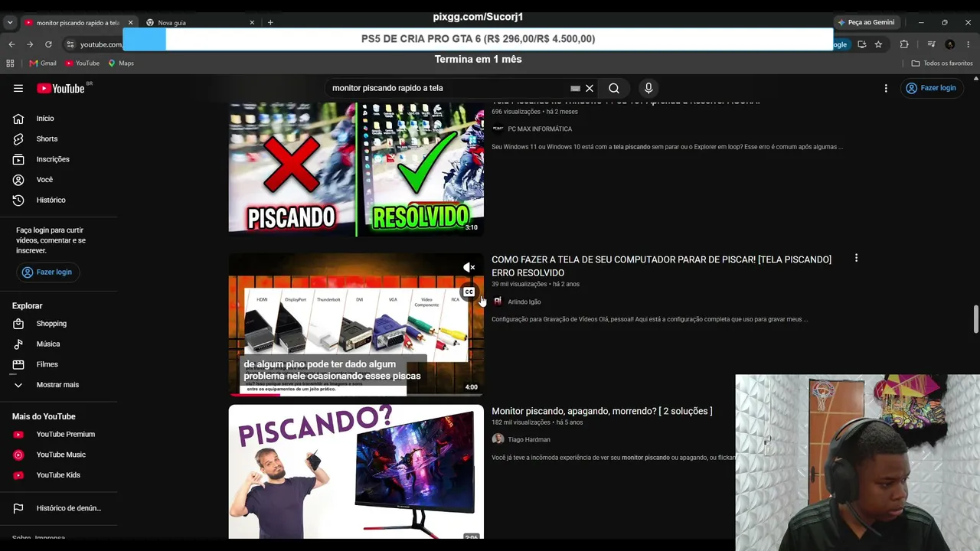
Task: Open the browser tab search dropdown
Action: pyautogui.click(x=10, y=22)
